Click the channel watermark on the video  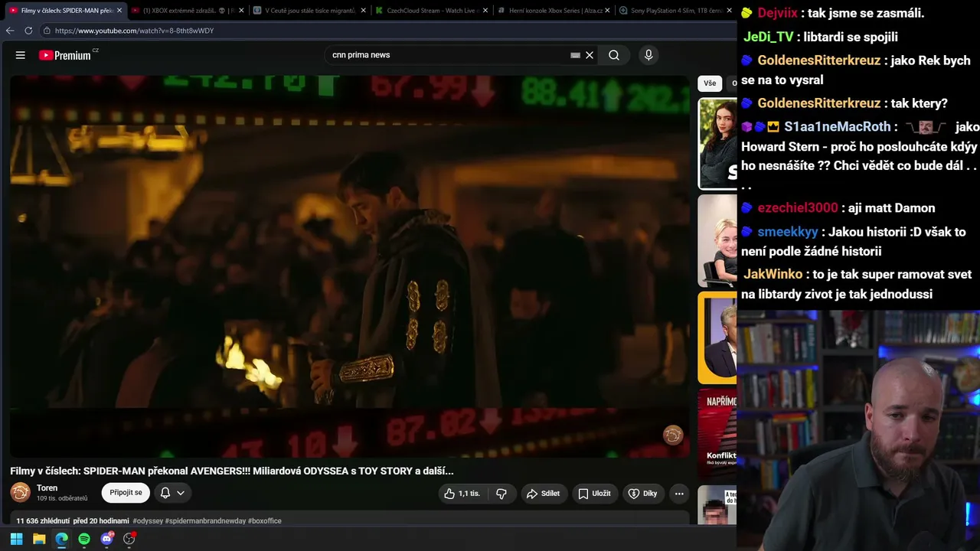(x=673, y=435)
